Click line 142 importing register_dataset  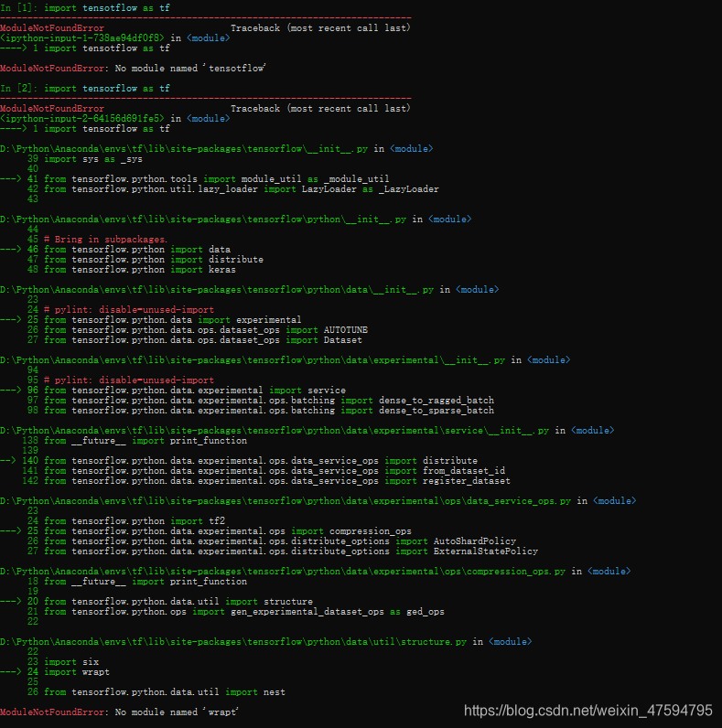266,481
